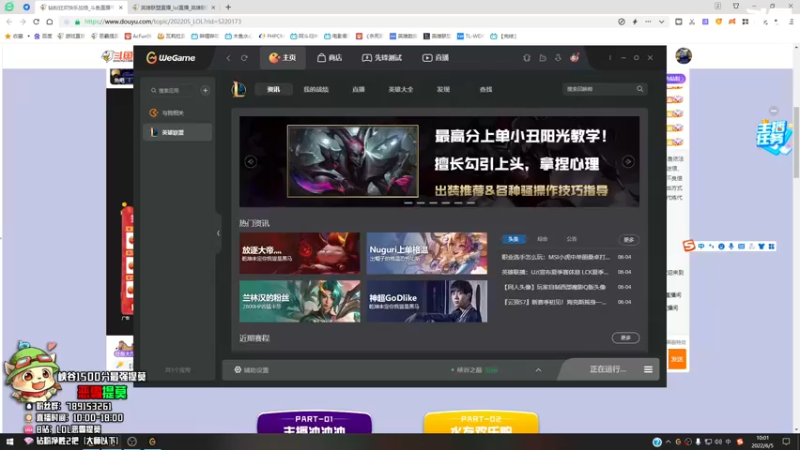Go back in WeGame navigation
Screen dimensions: 800x450
229,58
